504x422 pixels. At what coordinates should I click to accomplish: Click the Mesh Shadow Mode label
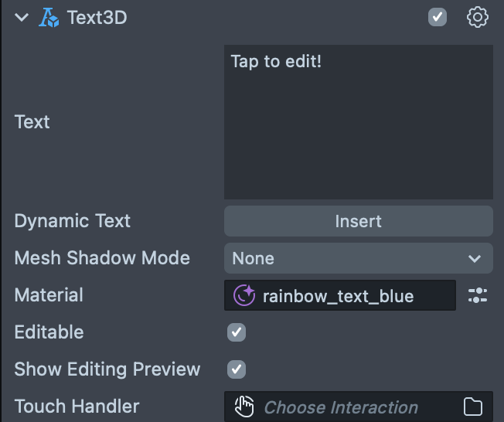102,258
